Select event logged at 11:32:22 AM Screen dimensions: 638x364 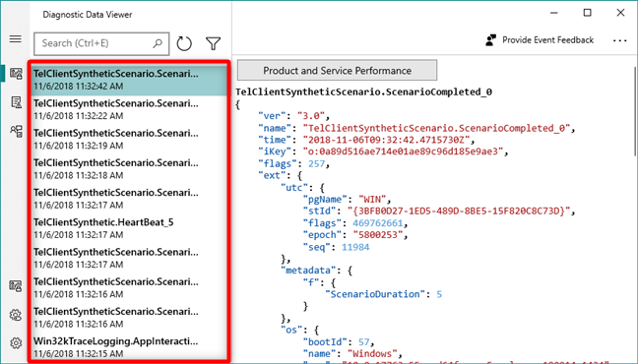pos(129,109)
